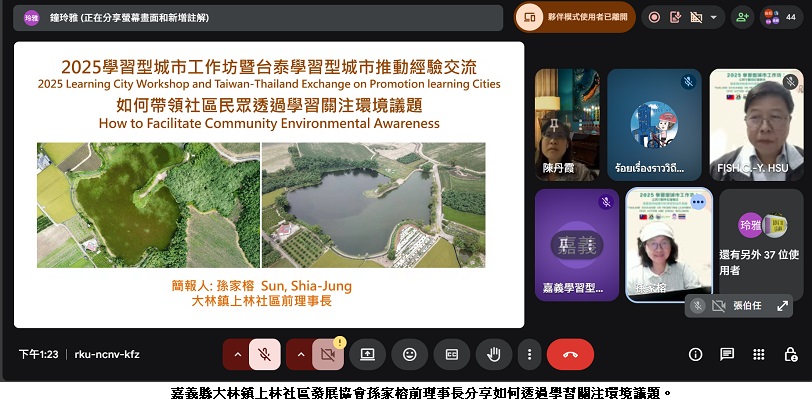Image resolution: width=812 pixels, height=405 pixels.
Task: Expand microphone audio settings arrow
Action: coord(236,354)
